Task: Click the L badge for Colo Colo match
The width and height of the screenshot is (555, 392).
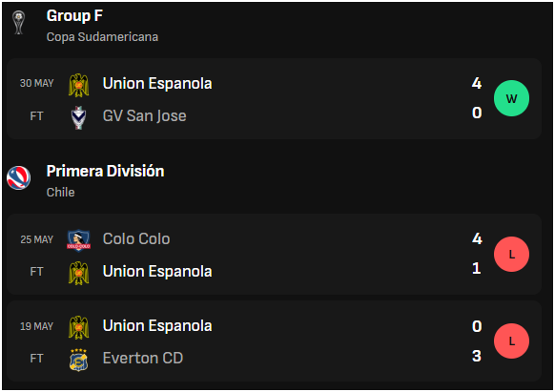Action: (511, 254)
